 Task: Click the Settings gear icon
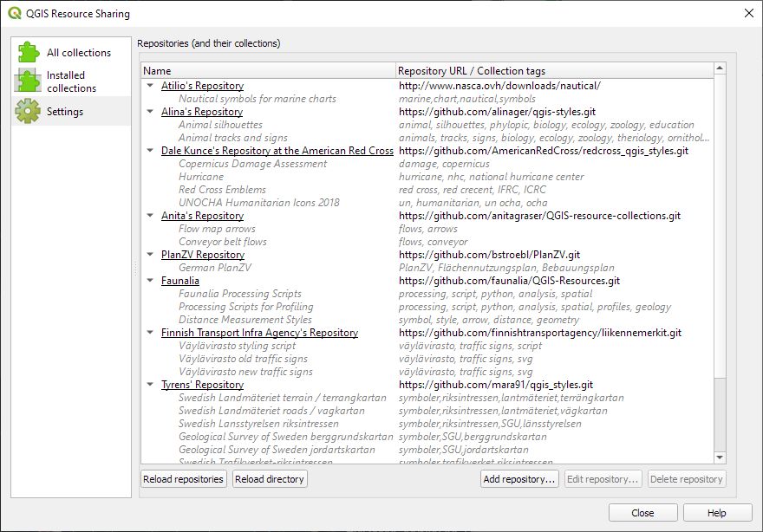[28, 111]
